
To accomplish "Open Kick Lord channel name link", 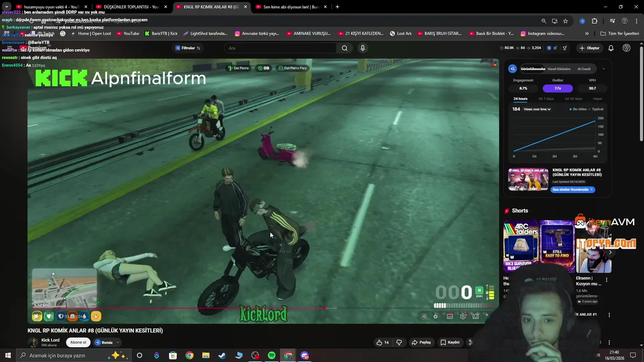I will [50, 340].
